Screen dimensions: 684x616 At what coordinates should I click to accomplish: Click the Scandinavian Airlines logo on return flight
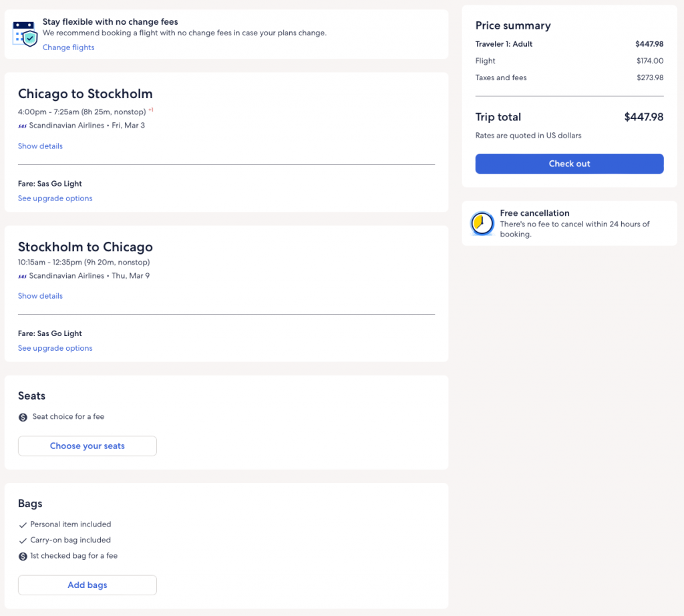point(23,276)
